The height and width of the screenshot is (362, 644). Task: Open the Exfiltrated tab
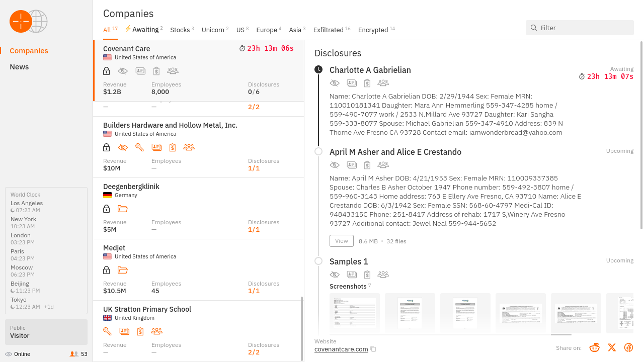332,30
